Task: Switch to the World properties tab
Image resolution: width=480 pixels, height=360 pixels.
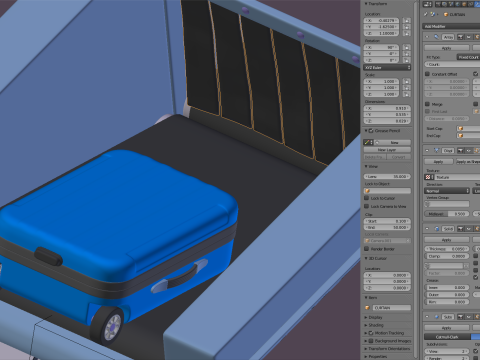Action: click(x=458, y=4)
